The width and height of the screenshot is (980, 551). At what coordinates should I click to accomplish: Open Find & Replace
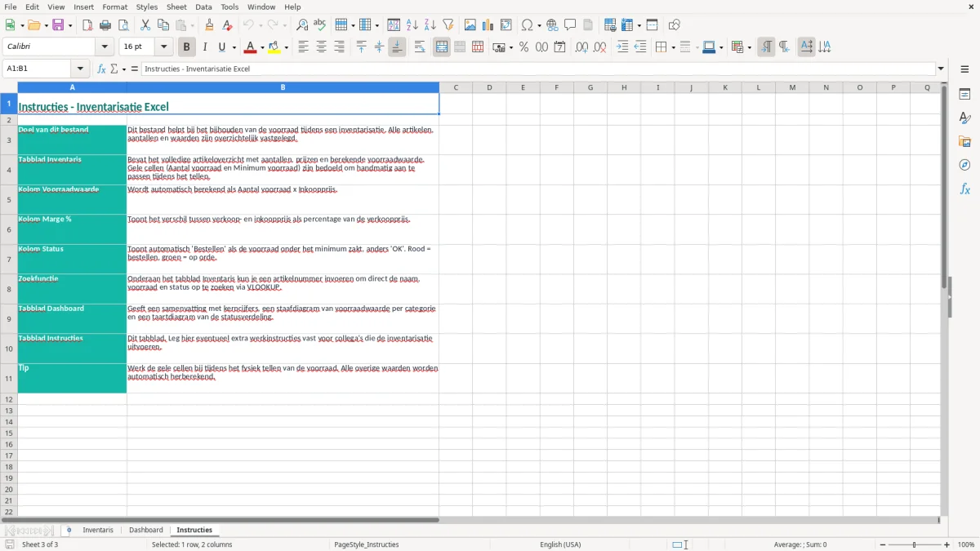[x=302, y=25]
